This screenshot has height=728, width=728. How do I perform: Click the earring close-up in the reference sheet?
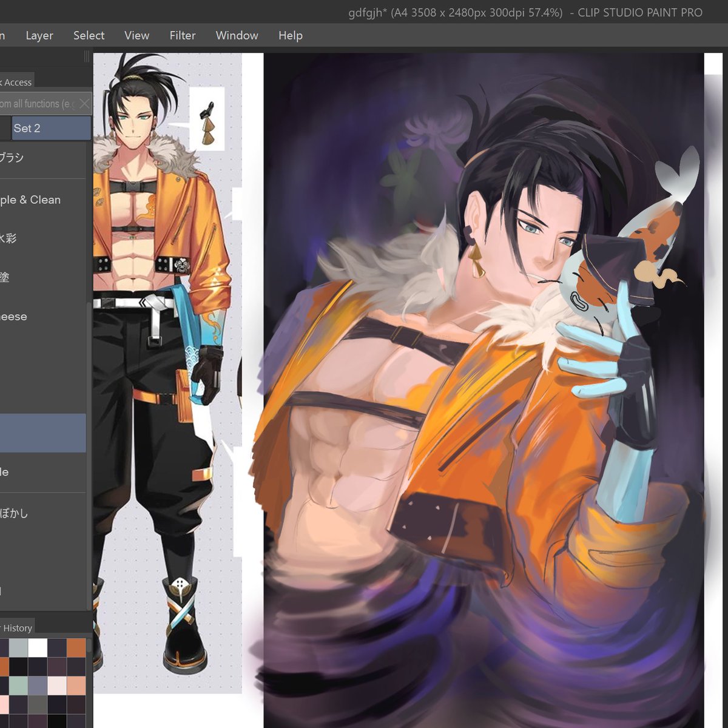(207, 120)
